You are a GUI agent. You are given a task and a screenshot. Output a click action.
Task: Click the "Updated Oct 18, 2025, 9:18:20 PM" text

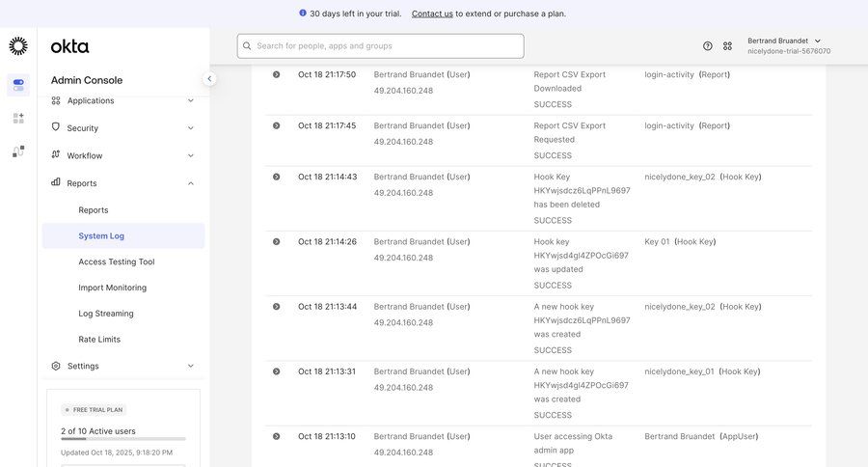(117, 453)
